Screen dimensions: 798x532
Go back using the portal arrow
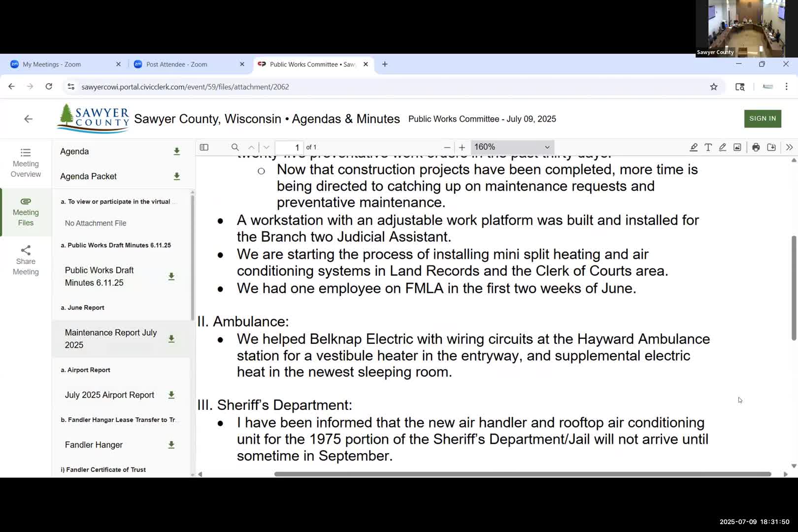[28, 119]
